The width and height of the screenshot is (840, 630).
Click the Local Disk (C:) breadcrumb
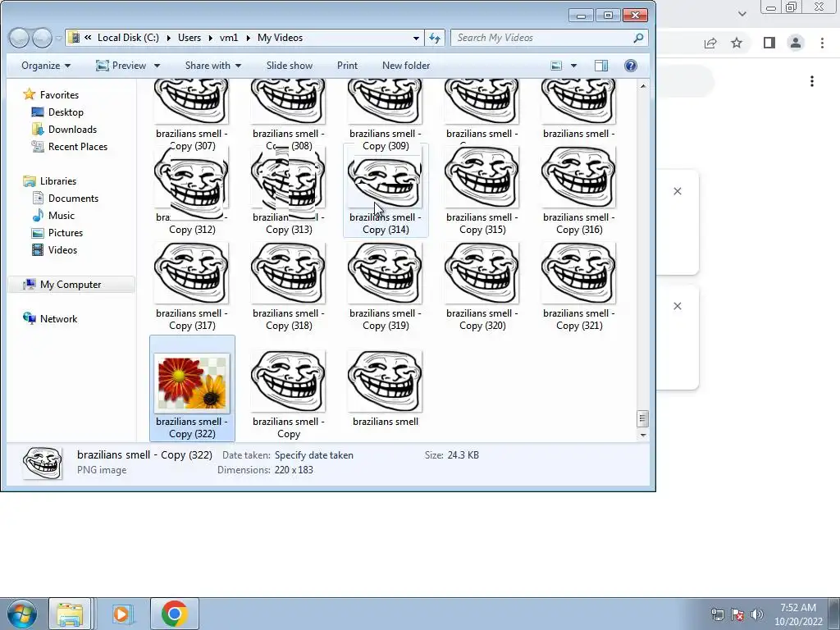(x=128, y=38)
